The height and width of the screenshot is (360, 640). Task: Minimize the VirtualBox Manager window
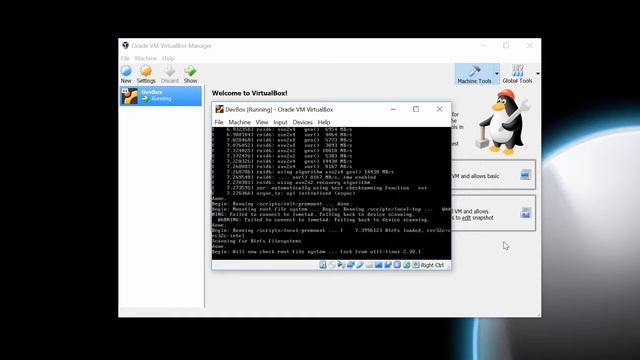point(483,45)
